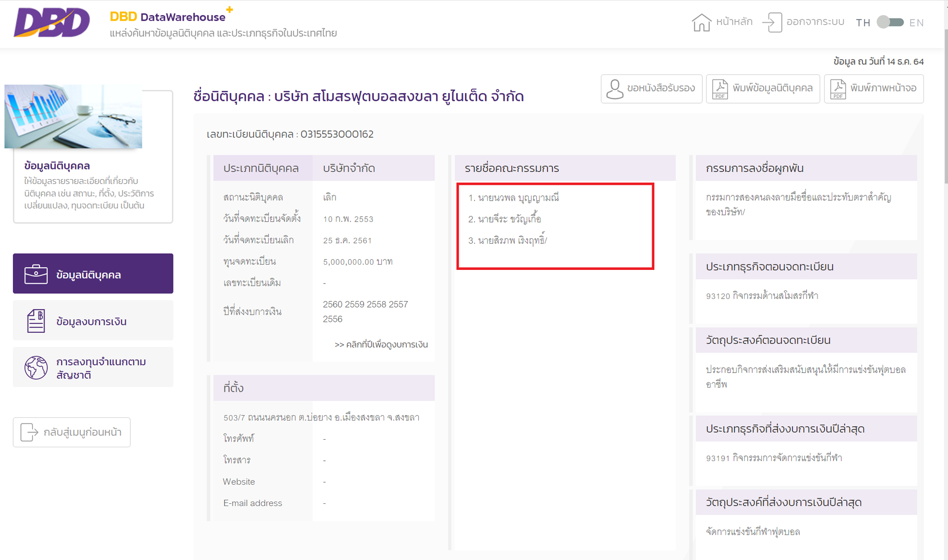The image size is (948, 560).
Task: Click the logout door-arrow icon
Action: 772,22
